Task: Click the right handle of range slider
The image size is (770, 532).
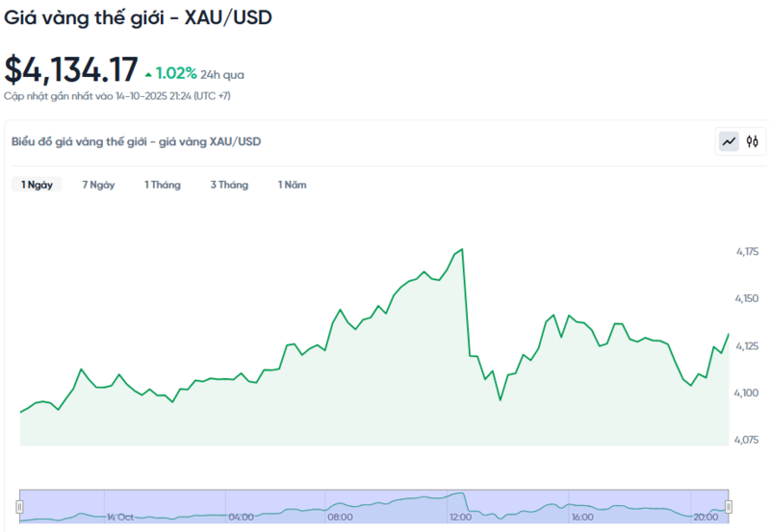Action: pyautogui.click(x=729, y=506)
